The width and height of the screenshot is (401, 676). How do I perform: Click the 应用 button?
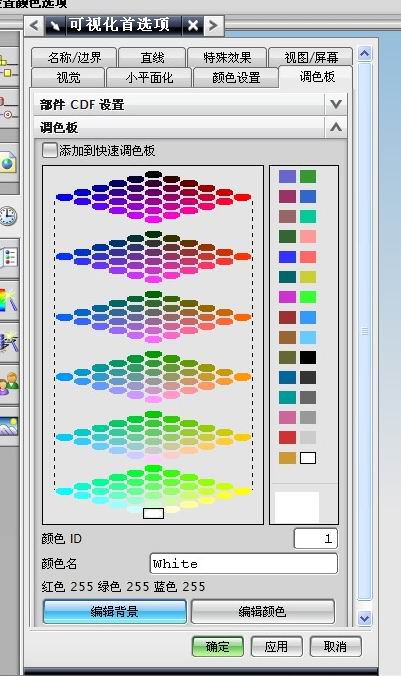(x=276, y=646)
